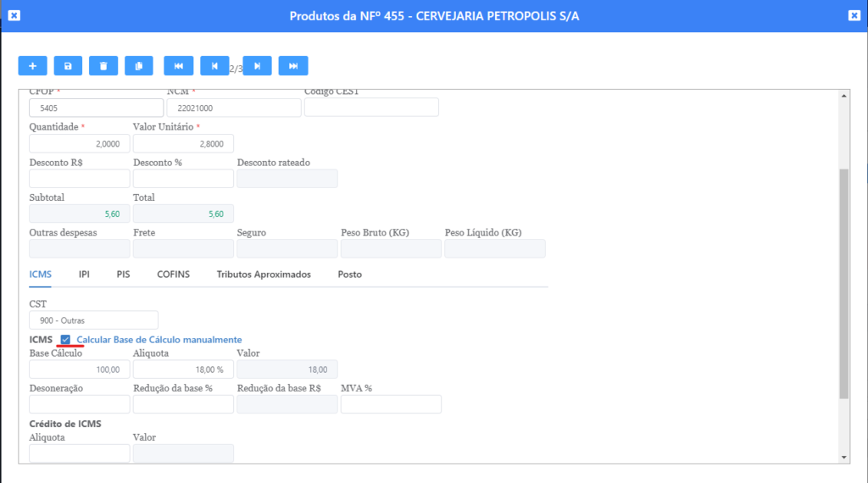
Task: Click the add new product plus icon
Action: pos(32,66)
